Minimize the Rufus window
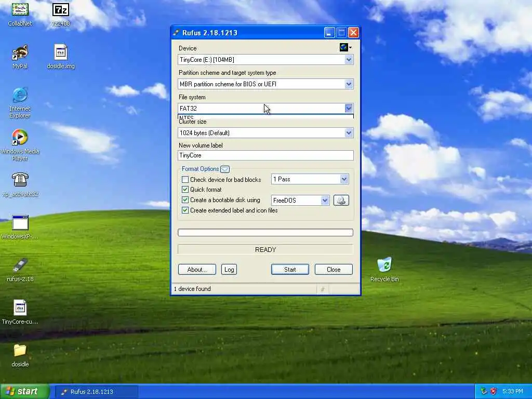This screenshot has width=532, height=399. point(329,33)
